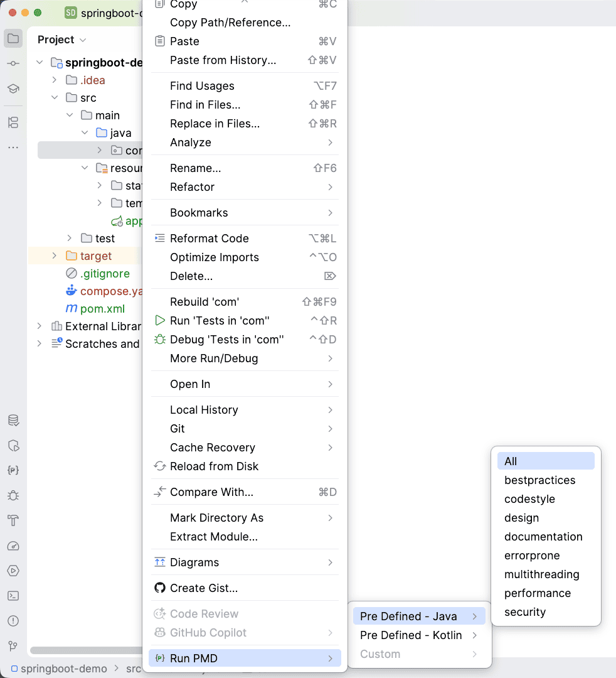Expand the .idea folder in tree
This screenshot has width=616, height=678.
pos(55,80)
